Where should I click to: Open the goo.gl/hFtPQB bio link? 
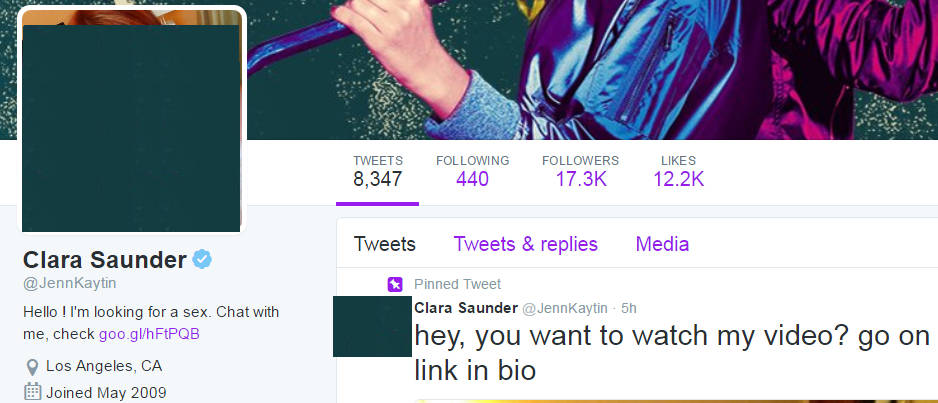click(x=149, y=334)
